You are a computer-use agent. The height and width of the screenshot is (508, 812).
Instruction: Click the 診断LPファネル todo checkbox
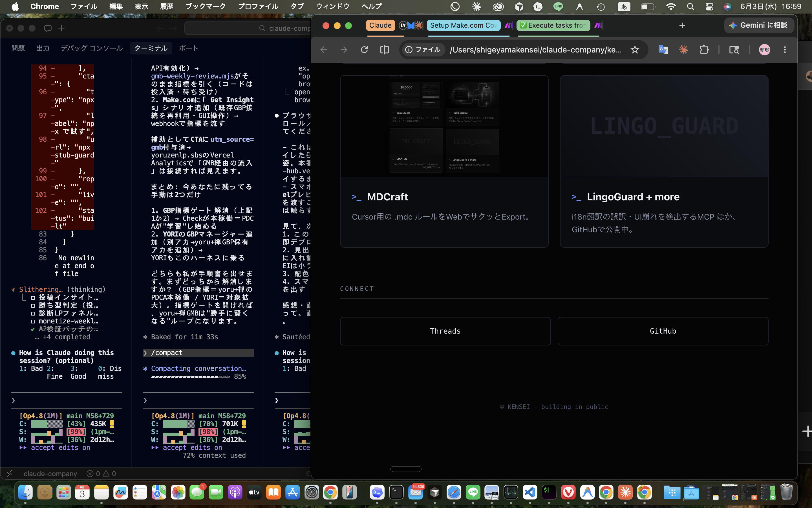point(33,313)
